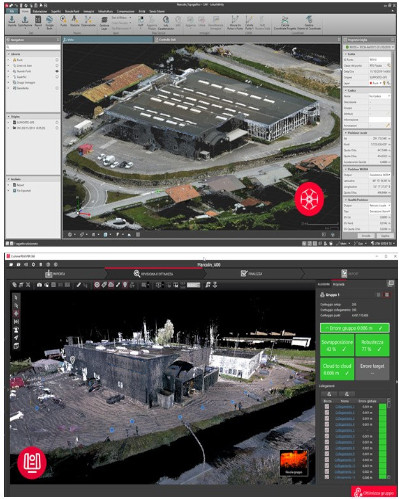The height and width of the screenshot is (499, 399).
Task: Click the panel icon next to the Proprietà tab
Action: [390, 284]
